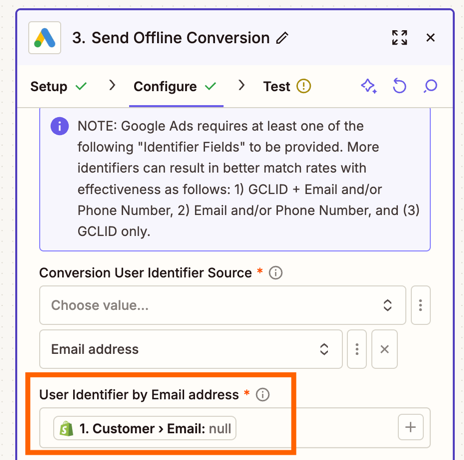Viewport: 464px width, 460px height.
Task: Select the Customer Email null data pill
Action: pyautogui.click(x=145, y=428)
